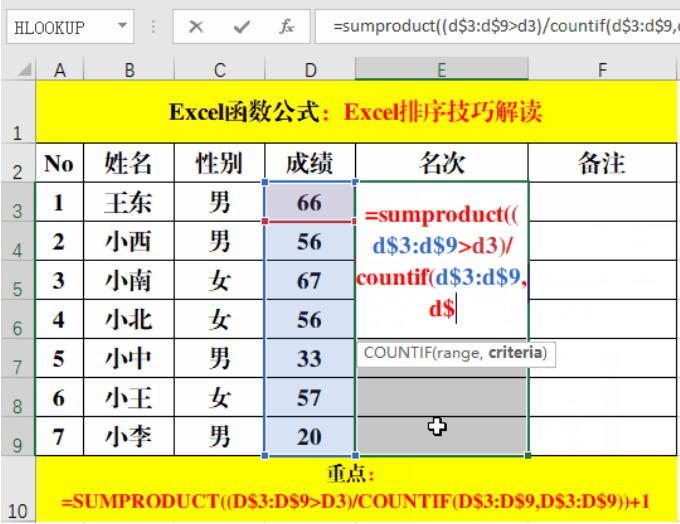Select row 2 header
Viewport: 680px width, 524px height.
tap(17, 163)
